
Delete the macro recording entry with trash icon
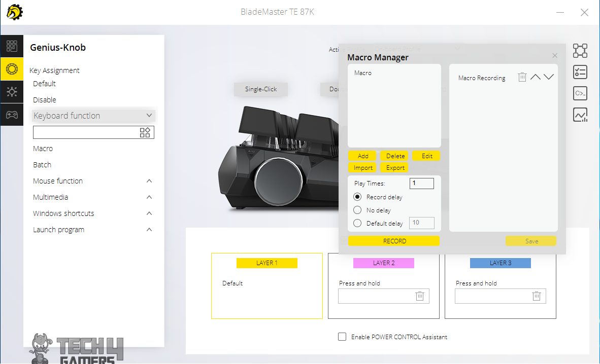click(x=522, y=77)
